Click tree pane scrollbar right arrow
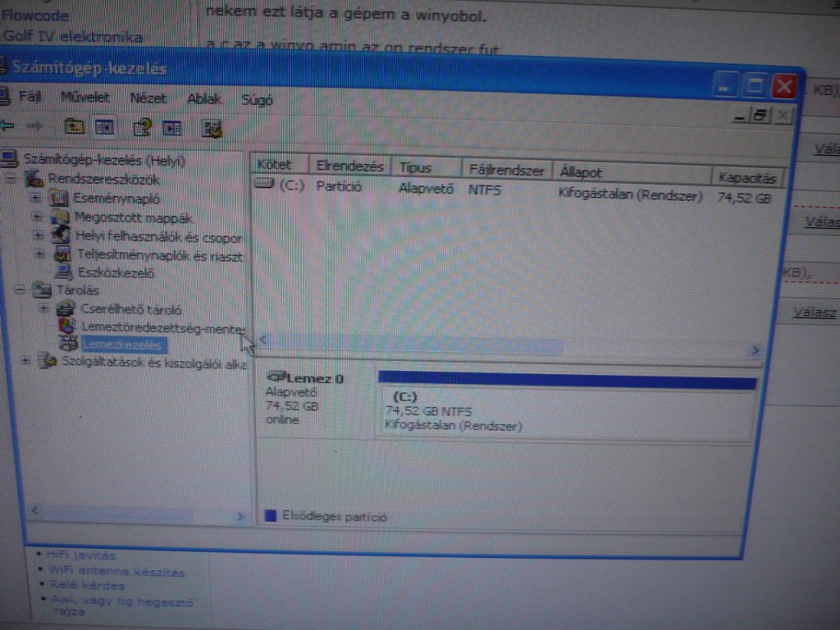 tap(240, 517)
